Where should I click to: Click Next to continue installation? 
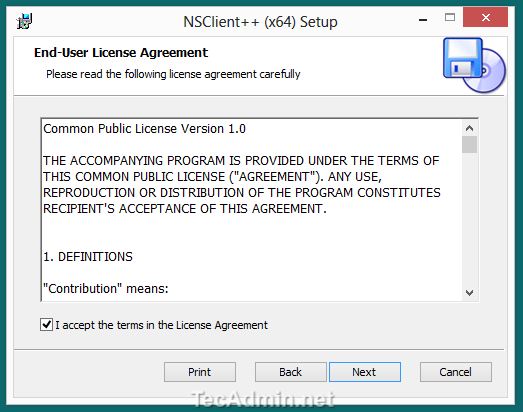tap(365, 372)
